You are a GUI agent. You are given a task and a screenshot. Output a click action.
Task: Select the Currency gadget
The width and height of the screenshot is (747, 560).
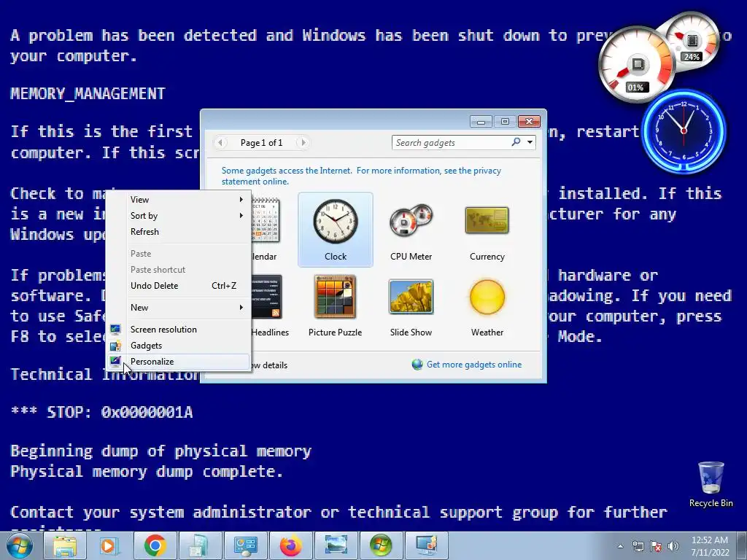[x=487, y=230]
